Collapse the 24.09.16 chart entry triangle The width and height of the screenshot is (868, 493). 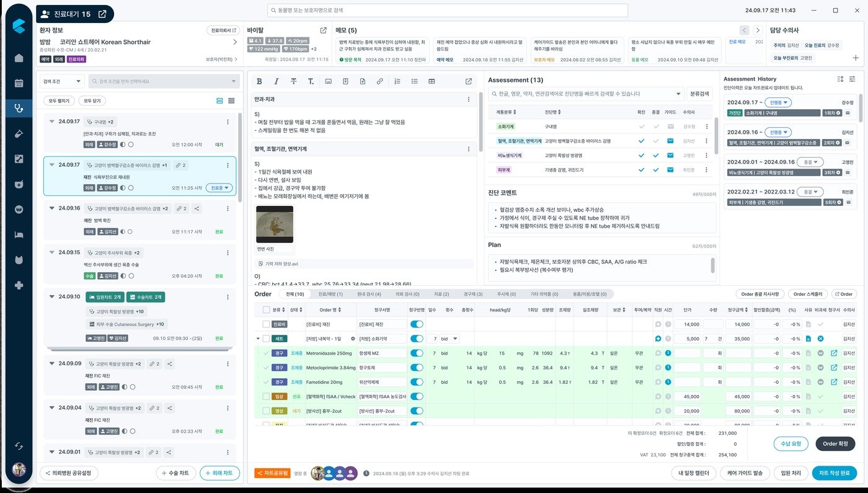pyautogui.click(x=52, y=208)
